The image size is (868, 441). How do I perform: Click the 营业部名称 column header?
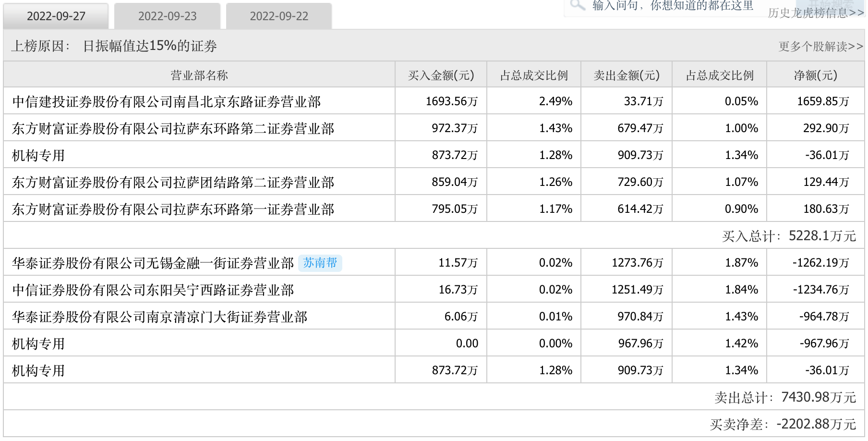[x=199, y=75]
